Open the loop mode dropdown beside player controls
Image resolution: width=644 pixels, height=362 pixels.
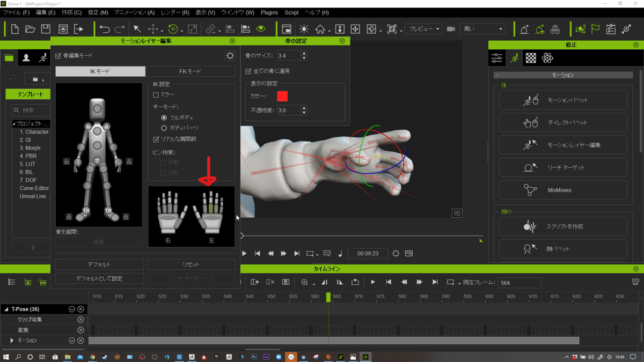(312, 253)
